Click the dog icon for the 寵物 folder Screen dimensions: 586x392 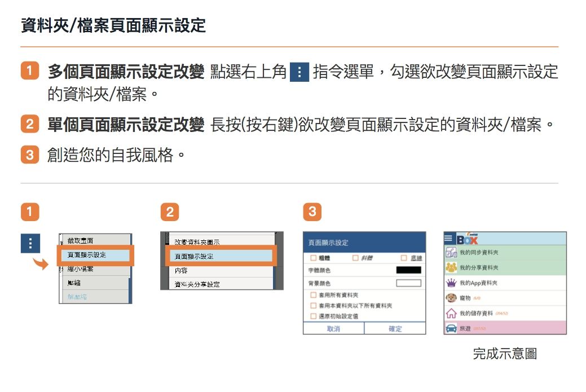point(451,298)
